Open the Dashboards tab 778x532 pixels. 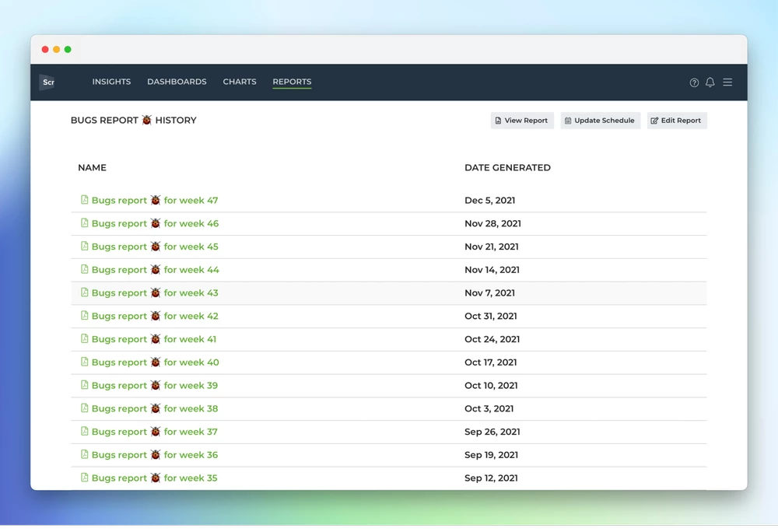[177, 82]
